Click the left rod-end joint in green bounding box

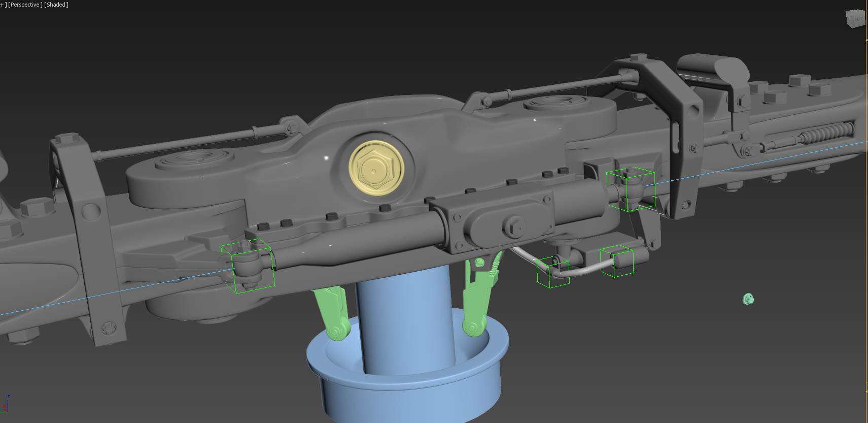pos(248,265)
